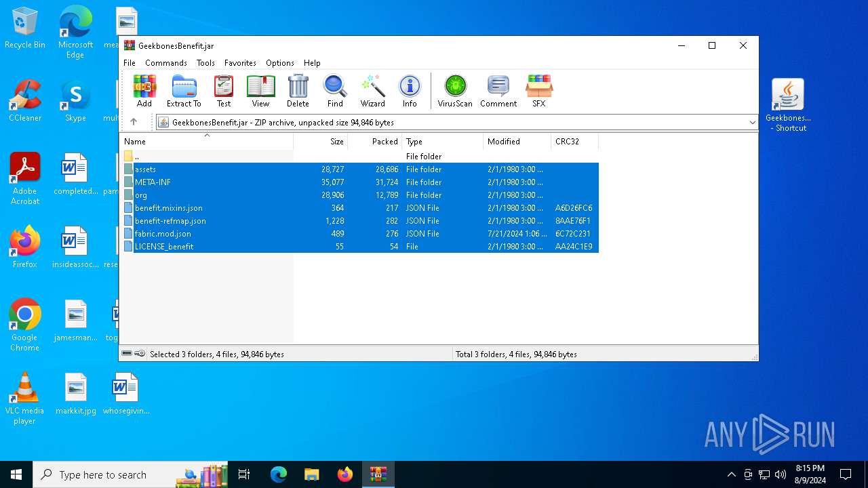This screenshot has height=488, width=868.
Task: Select benefit-refmap.json file
Action: 360,221
